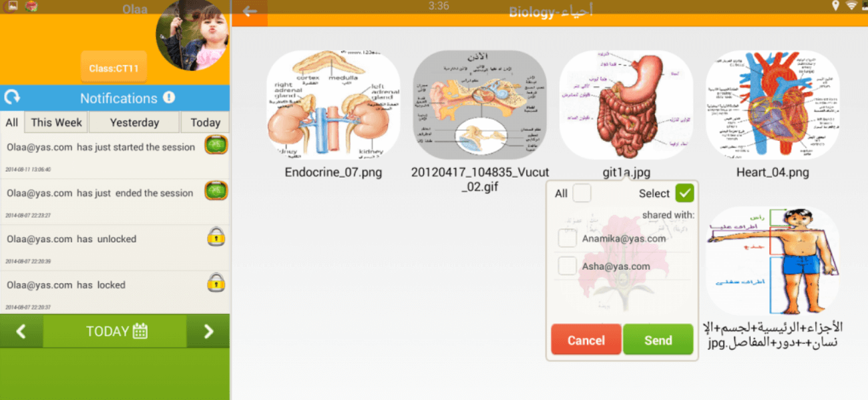Switch to the This Week tab
Screen dimensions: 868x400
coord(56,122)
